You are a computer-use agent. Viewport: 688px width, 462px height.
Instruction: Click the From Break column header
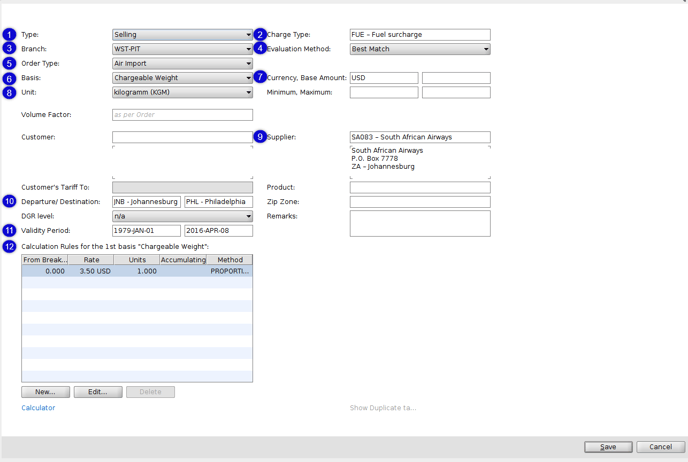[x=45, y=260]
